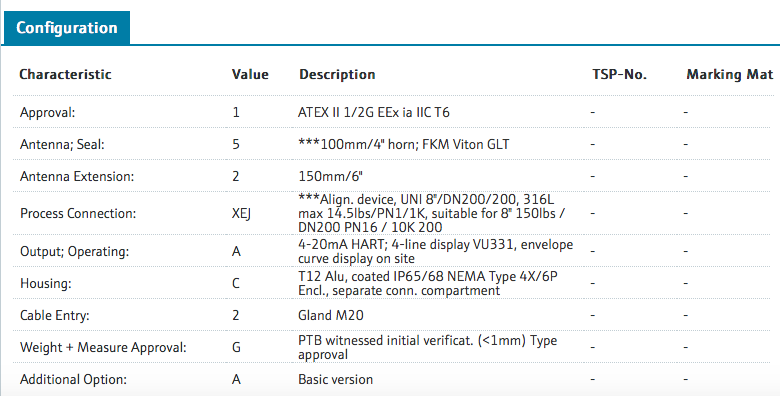The height and width of the screenshot is (396, 780).
Task: Click the Marking Mat column header
Action: tap(730, 75)
